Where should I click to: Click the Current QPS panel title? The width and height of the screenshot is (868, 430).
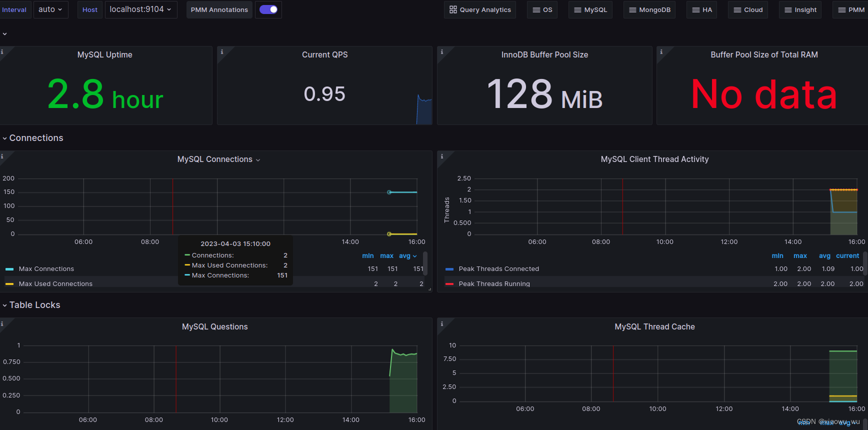pos(325,55)
